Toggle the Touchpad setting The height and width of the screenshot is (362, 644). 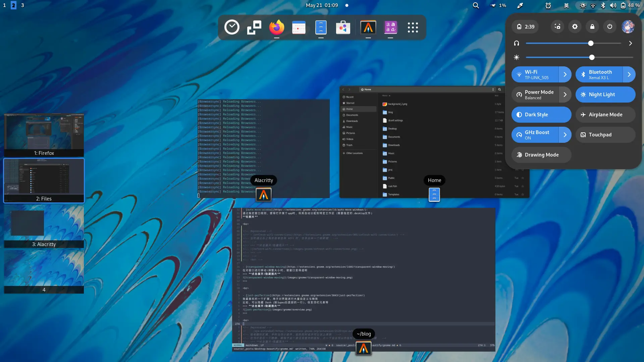coord(605,135)
